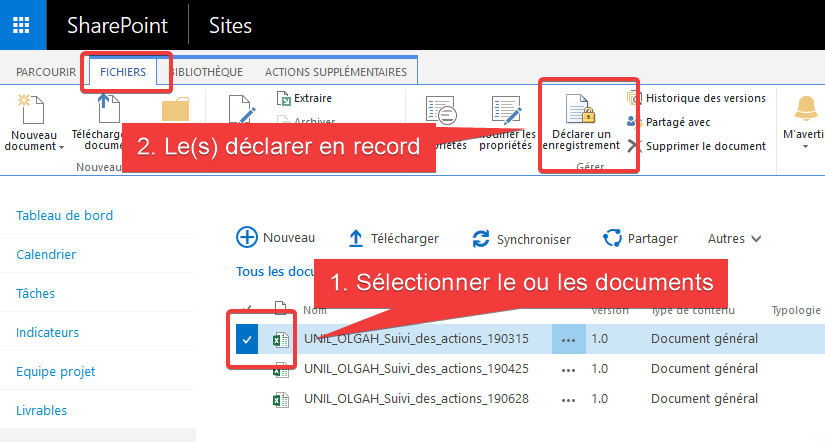Open ellipsis menu for file 190425
825x442 pixels.
569,369
